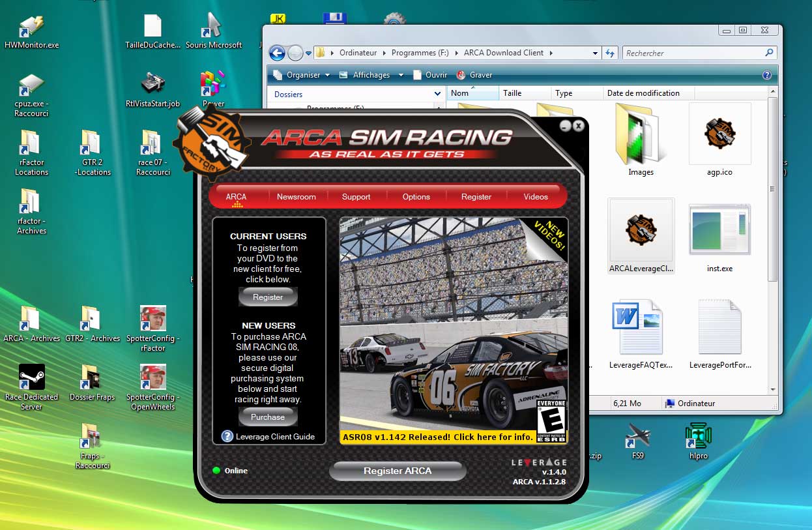Click the Dossier Fraps folder shortcut
This screenshot has width=812, height=530.
[x=92, y=383]
